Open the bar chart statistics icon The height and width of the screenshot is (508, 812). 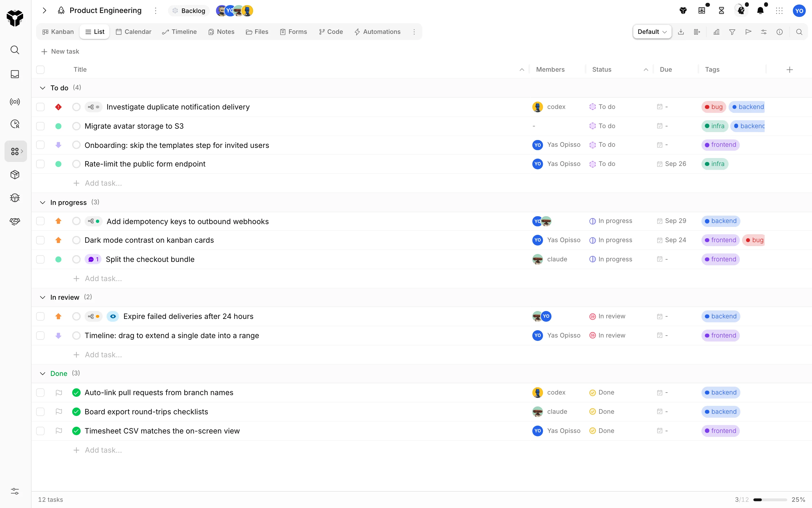(x=716, y=32)
